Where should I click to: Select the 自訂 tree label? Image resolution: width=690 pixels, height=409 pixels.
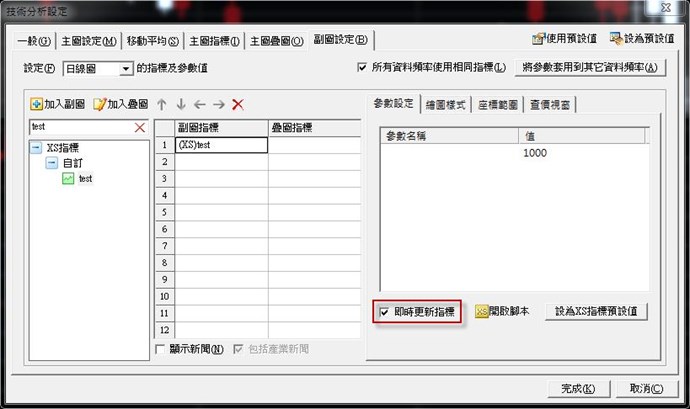73,163
